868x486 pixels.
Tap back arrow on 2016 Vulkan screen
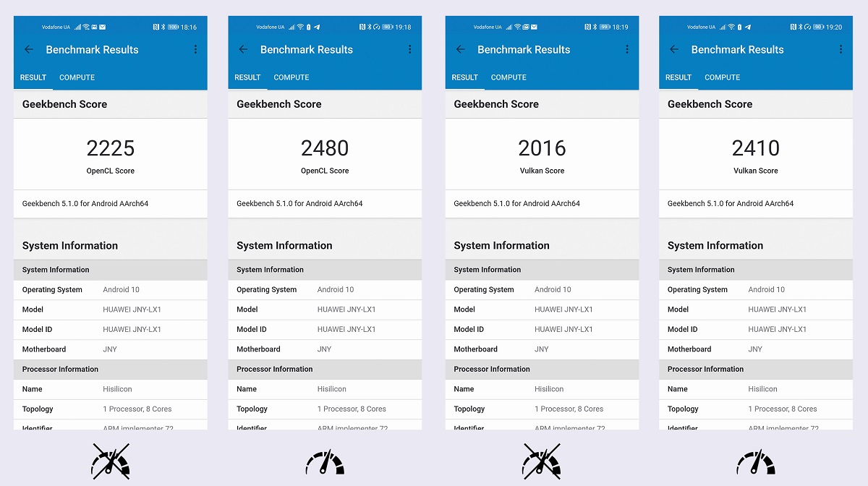coord(460,50)
